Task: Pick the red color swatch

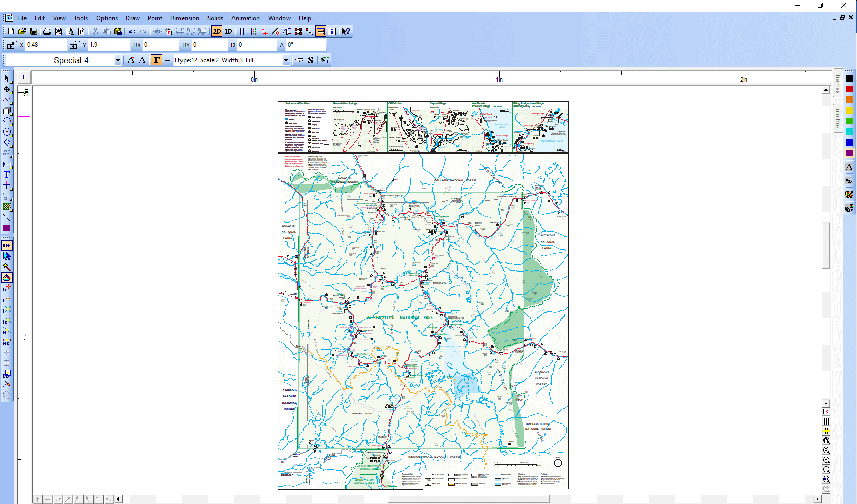Action: point(849,89)
